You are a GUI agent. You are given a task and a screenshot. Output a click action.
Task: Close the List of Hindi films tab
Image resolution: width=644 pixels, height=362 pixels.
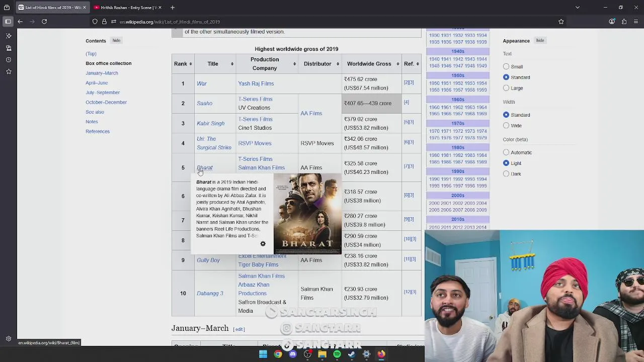point(84,8)
